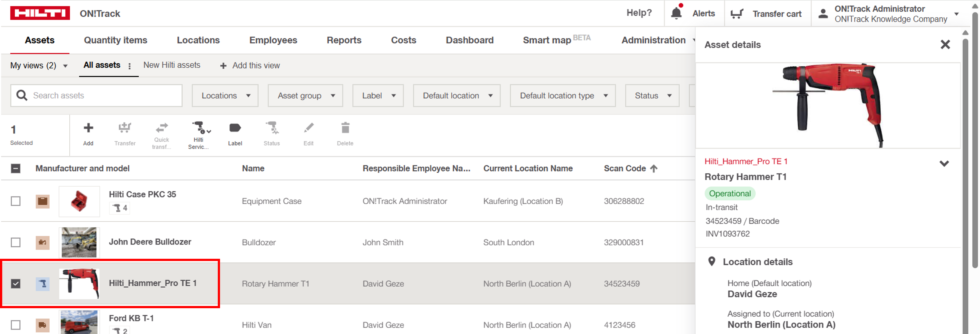Toggle the select-all header checkbox
Image resolution: width=980 pixels, height=334 pixels.
coord(16,168)
